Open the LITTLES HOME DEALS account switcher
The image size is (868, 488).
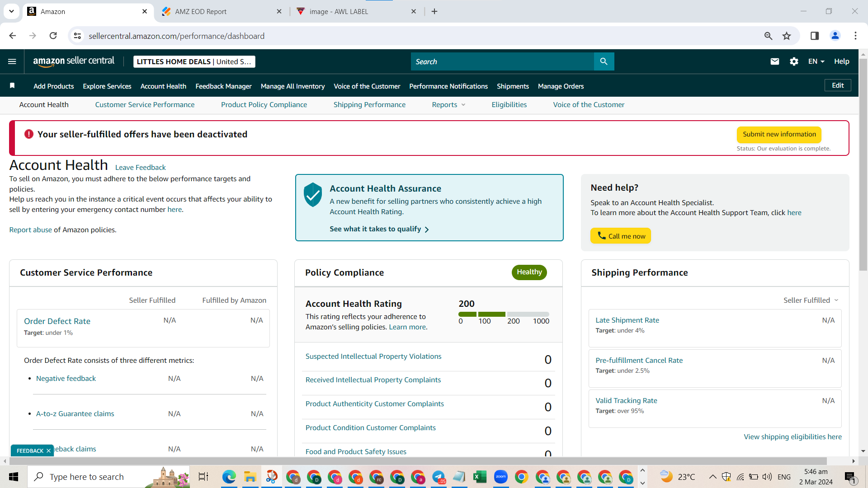click(194, 61)
